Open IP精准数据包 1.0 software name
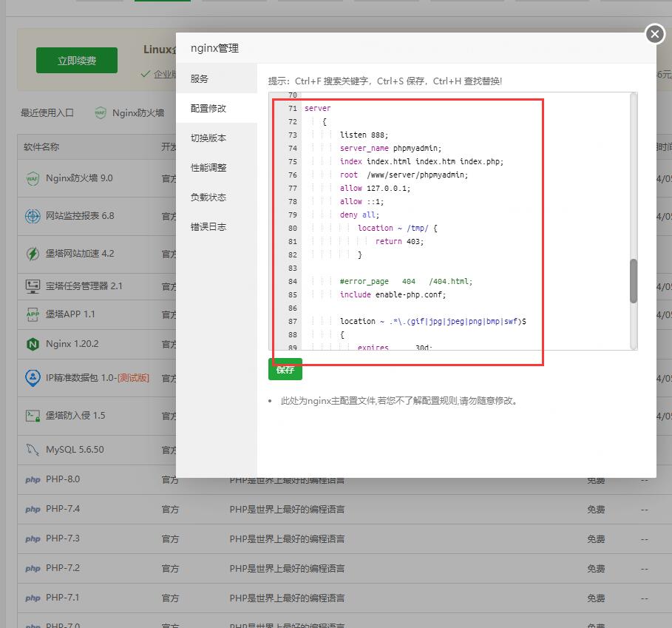The image size is (672, 628). point(98,378)
